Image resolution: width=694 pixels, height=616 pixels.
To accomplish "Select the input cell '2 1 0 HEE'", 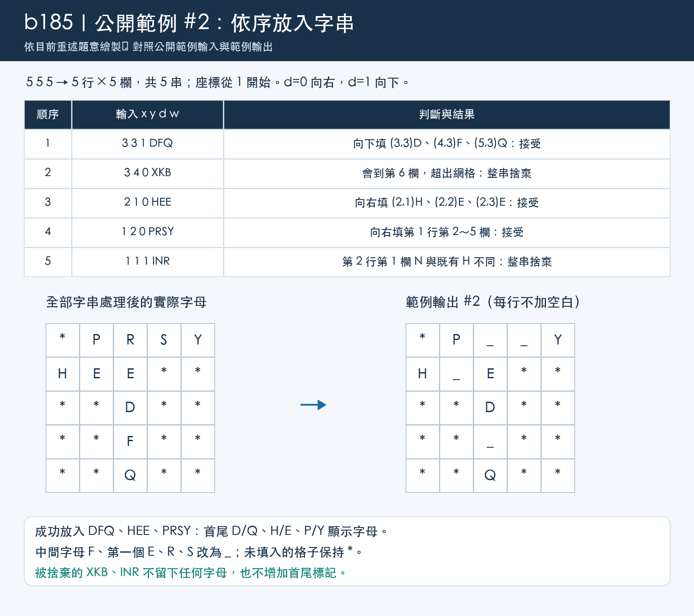I will tap(147, 202).
